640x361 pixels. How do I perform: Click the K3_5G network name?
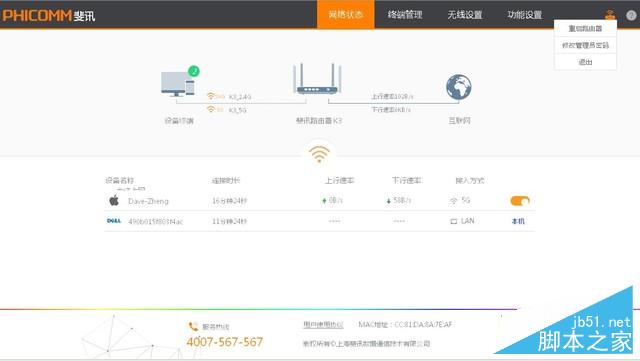[x=237, y=110]
